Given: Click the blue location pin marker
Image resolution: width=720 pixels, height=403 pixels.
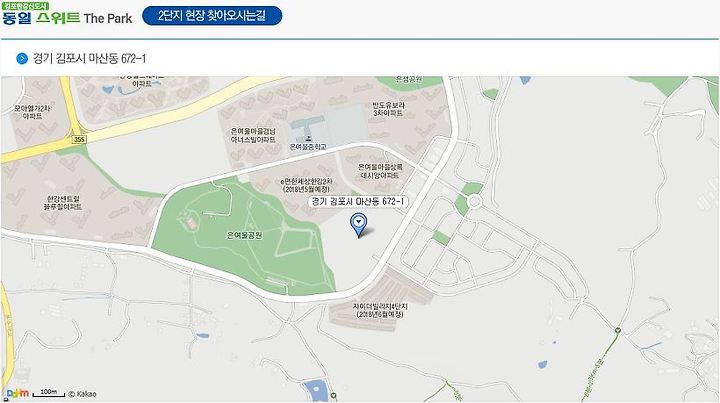Looking at the screenshot, I should click(359, 224).
